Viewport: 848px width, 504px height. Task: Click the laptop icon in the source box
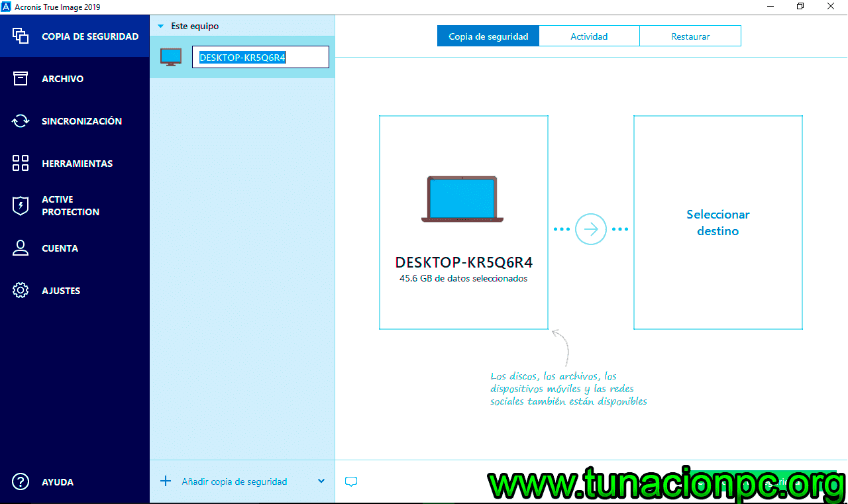(x=462, y=199)
